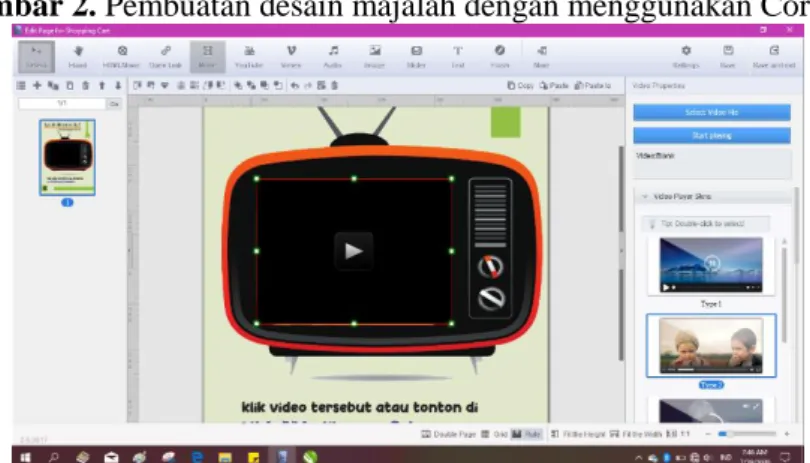Select the Text tool
This screenshot has height=463, width=810.
point(458,57)
